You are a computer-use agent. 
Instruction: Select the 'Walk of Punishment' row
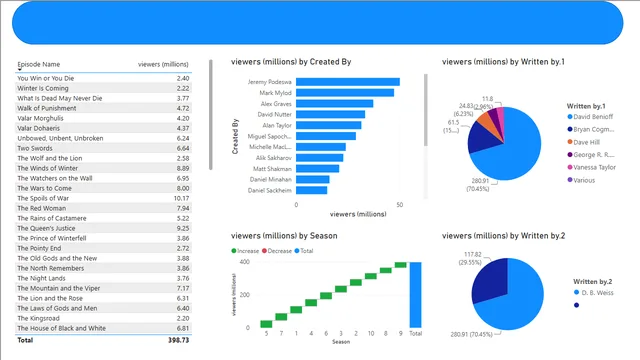click(x=103, y=108)
